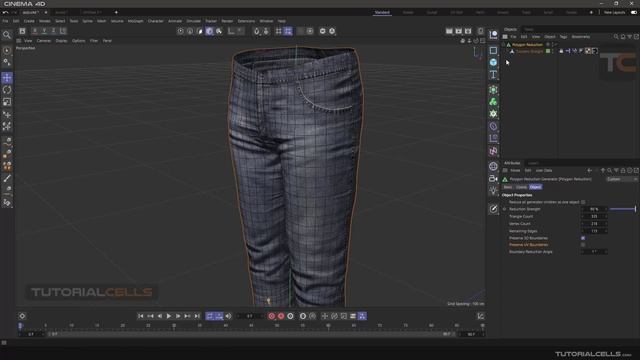Add a Text spline object from side palette
Screen dimensions: 640x360
pyautogui.click(x=493, y=74)
